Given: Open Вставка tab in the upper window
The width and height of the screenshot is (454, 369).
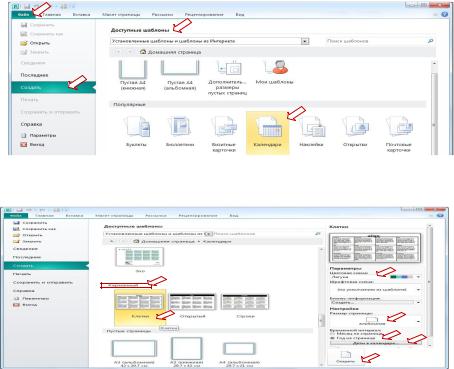Looking at the screenshot, I should (x=81, y=15).
